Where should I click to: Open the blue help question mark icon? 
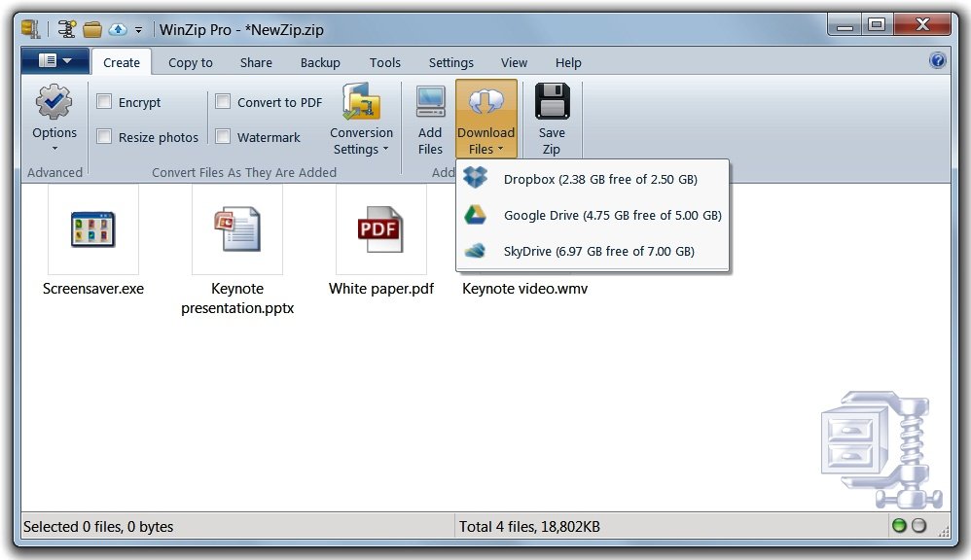[x=938, y=60]
